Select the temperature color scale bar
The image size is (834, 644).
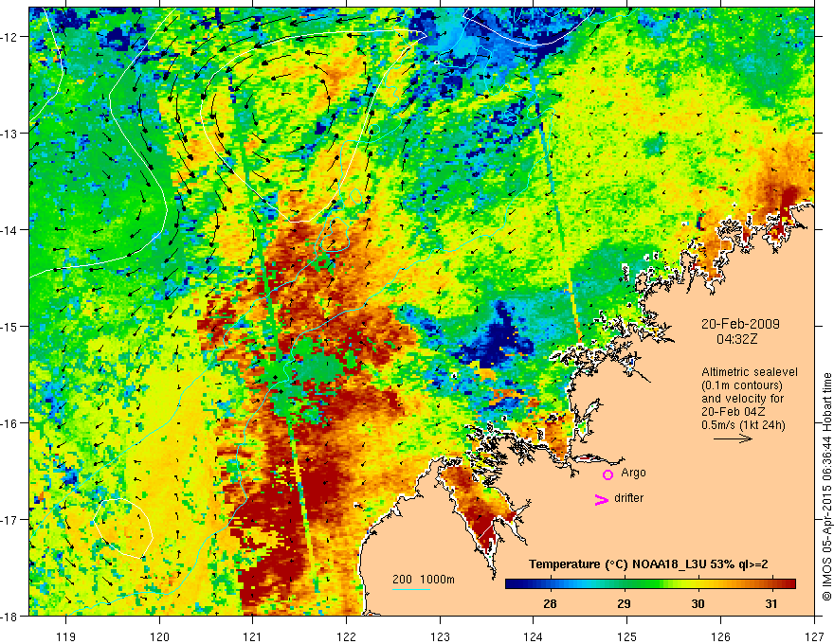pos(650,584)
